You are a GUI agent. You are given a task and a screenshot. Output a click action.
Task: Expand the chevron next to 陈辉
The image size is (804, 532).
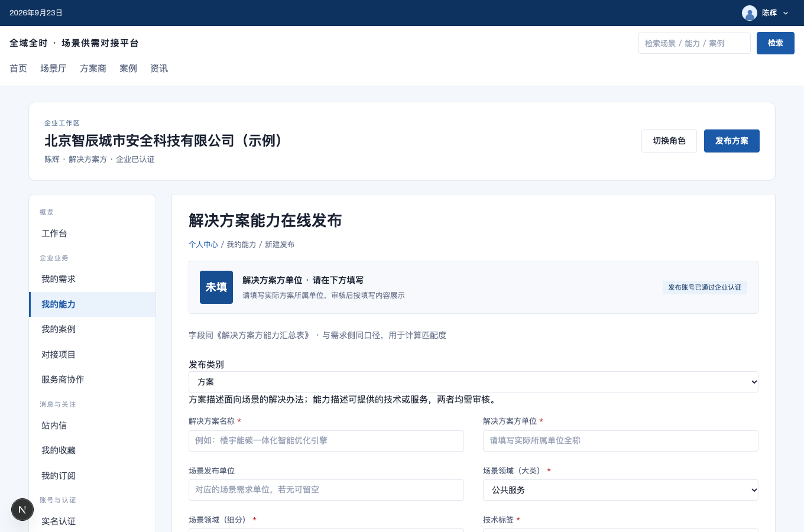point(786,13)
